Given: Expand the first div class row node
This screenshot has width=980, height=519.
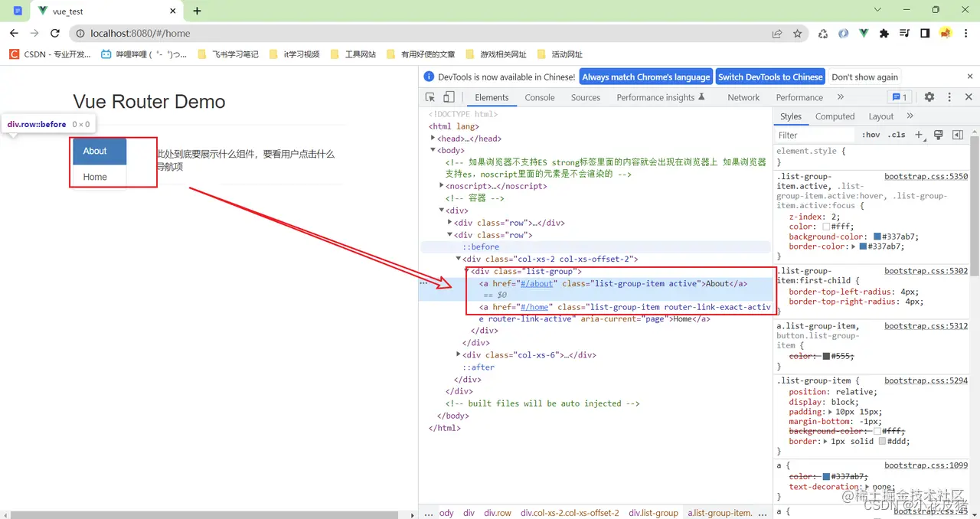Looking at the screenshot, I should coord(450,223).
